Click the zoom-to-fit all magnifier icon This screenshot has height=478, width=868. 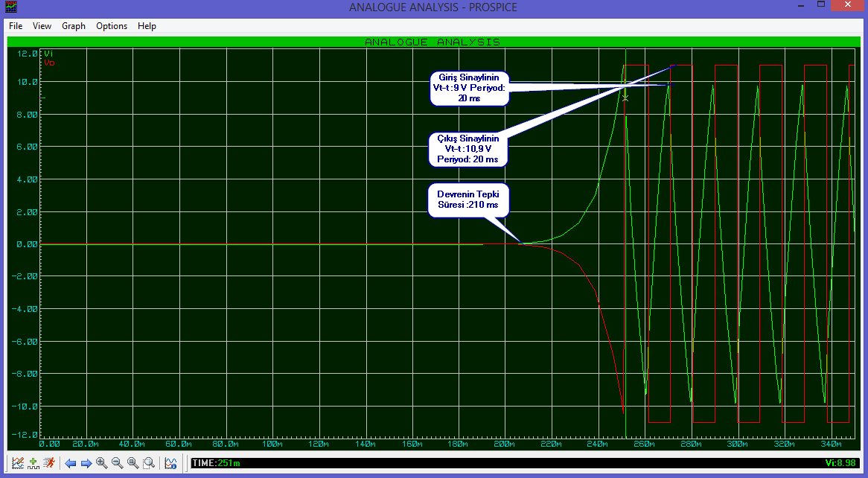[133, 463]
